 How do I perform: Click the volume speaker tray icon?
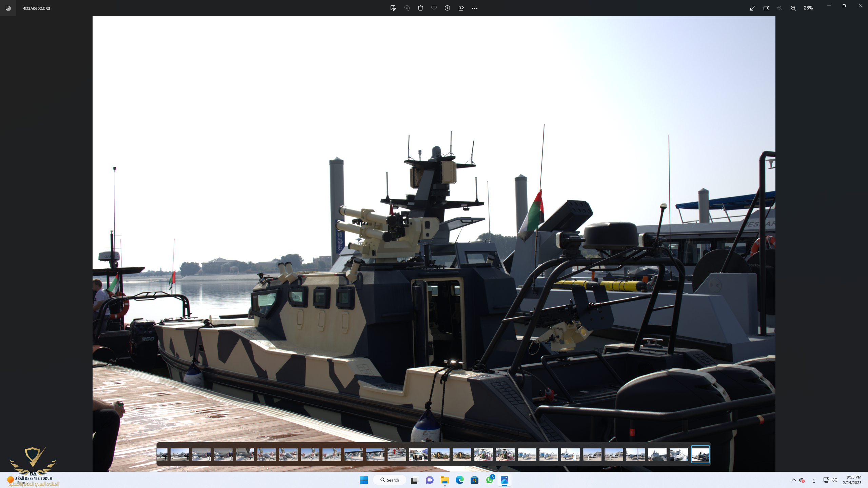(834, 480)
